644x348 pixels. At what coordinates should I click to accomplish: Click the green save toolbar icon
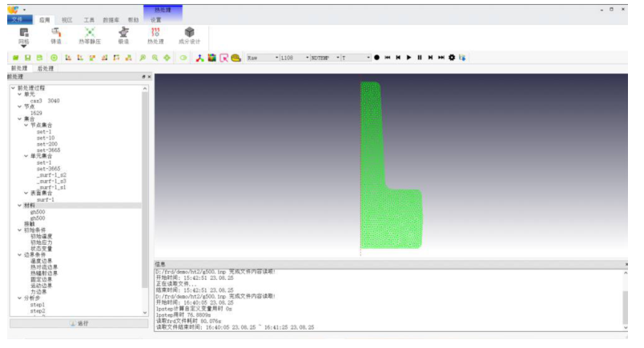pyautogui.click(x=27, y=58)
